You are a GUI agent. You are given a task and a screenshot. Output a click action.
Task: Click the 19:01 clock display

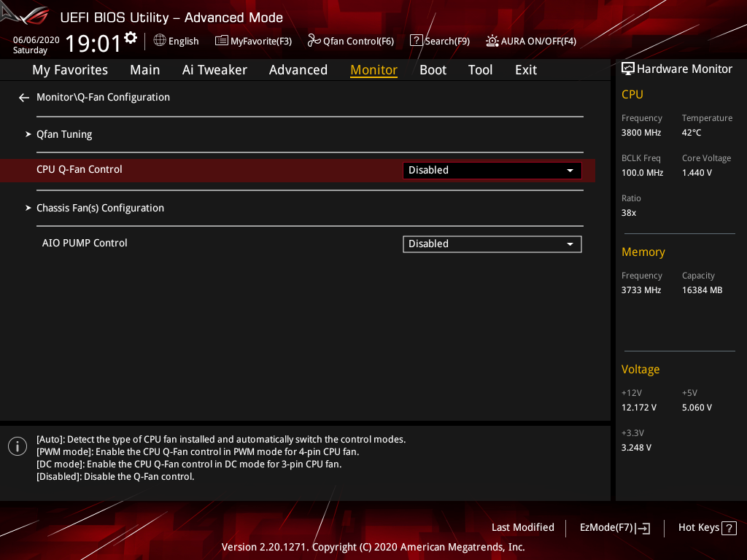93,43
